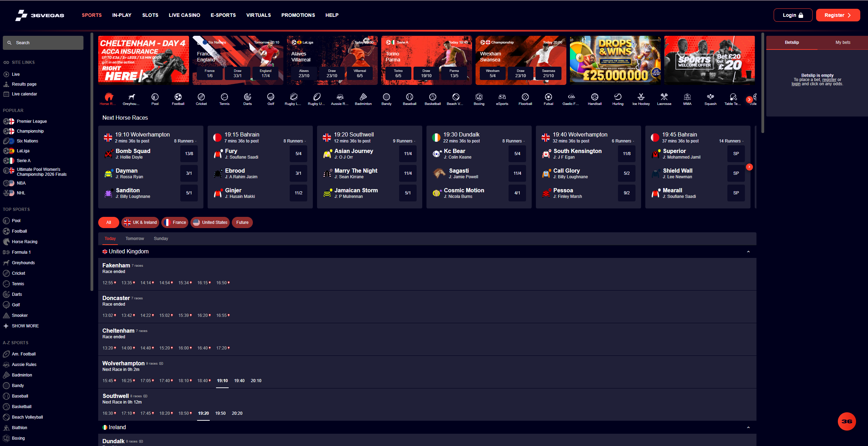Expand 19:45 Bahrain 14 Runners list
The width and height of the screenshot is (868, 446).
coord(731,141)
